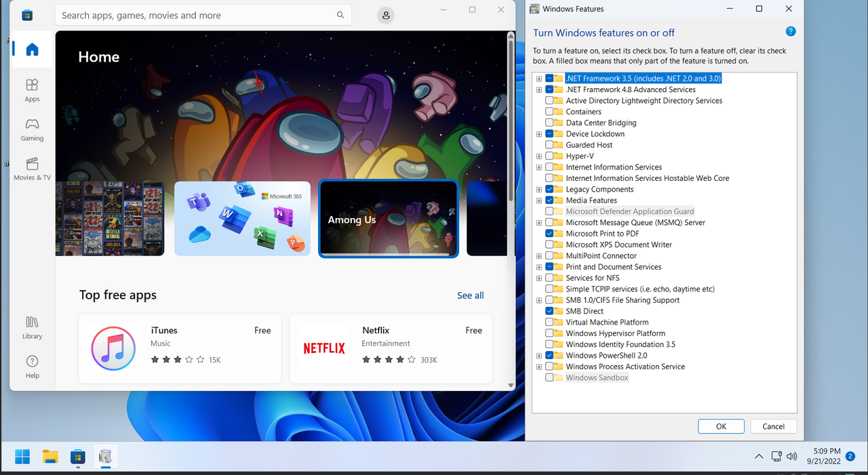This screenshot has width=868, height=475.
Task: Click the Netflix logo icon
Action: coord(324,348)
